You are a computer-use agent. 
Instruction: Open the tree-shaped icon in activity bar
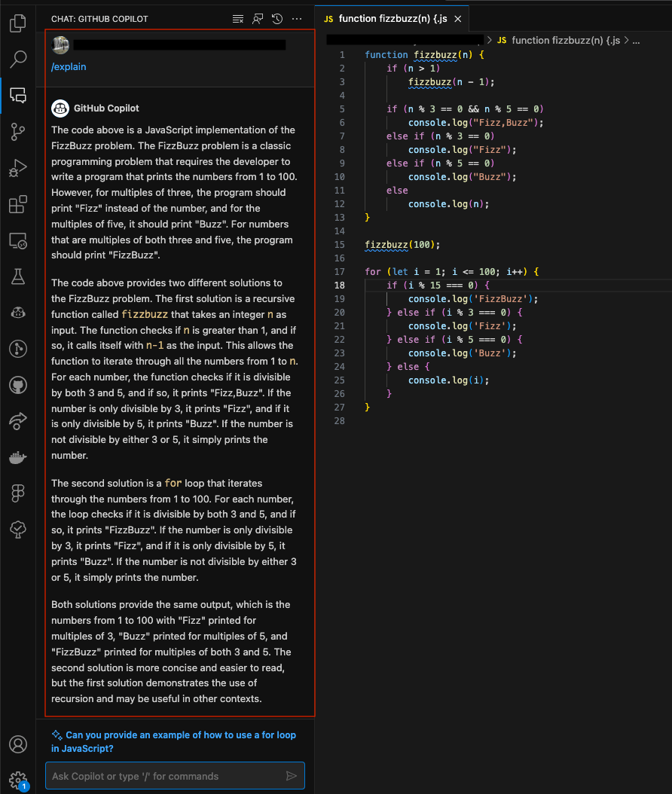[18, 530]
